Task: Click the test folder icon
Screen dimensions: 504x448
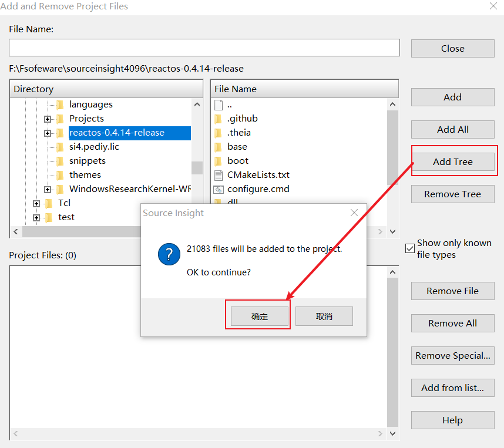Action: click(x=49, y=217)
